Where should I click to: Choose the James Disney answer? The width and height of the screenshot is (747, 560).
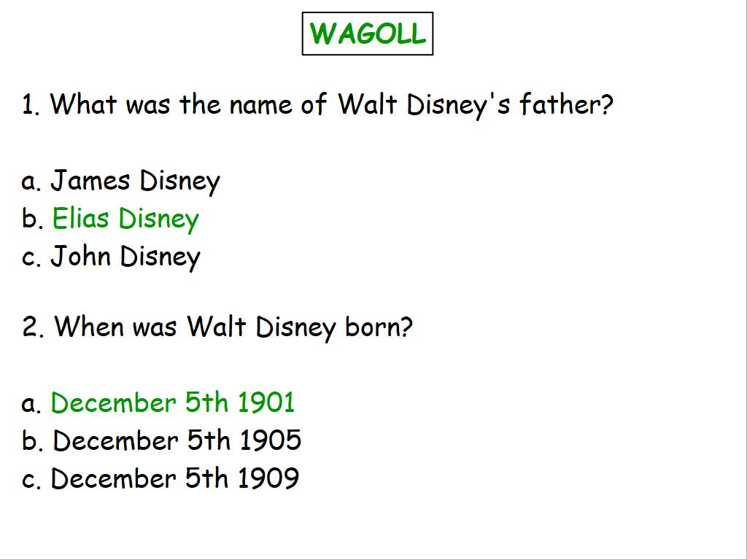click(135, 181)
